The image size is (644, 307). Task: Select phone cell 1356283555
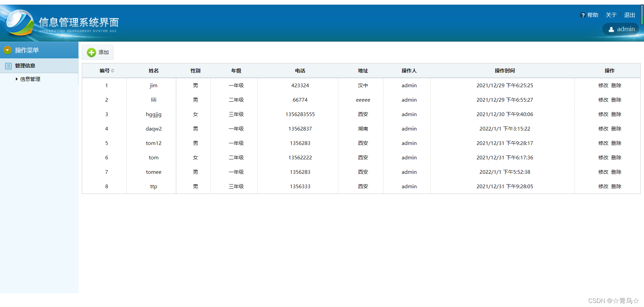click(300, 114)
